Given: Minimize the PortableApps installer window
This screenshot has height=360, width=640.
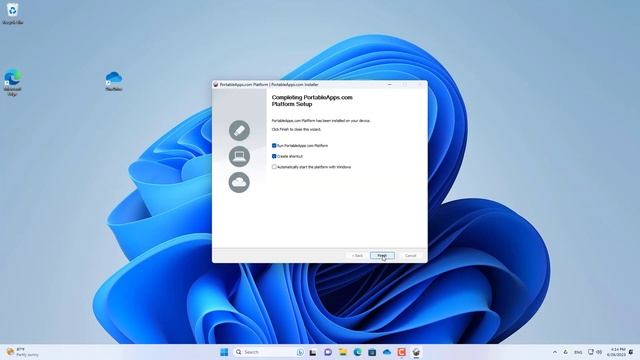Looking at the screenshot, I should coord(389,84).
